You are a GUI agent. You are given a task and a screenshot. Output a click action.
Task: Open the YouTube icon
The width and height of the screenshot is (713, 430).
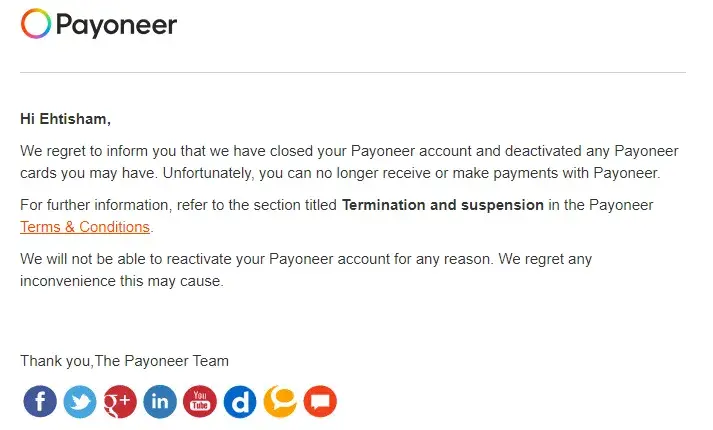[200, 402]
